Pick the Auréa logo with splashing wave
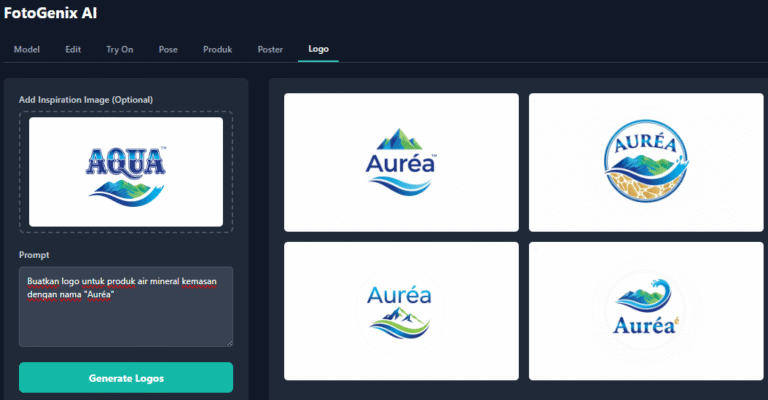 coord(646,311)
